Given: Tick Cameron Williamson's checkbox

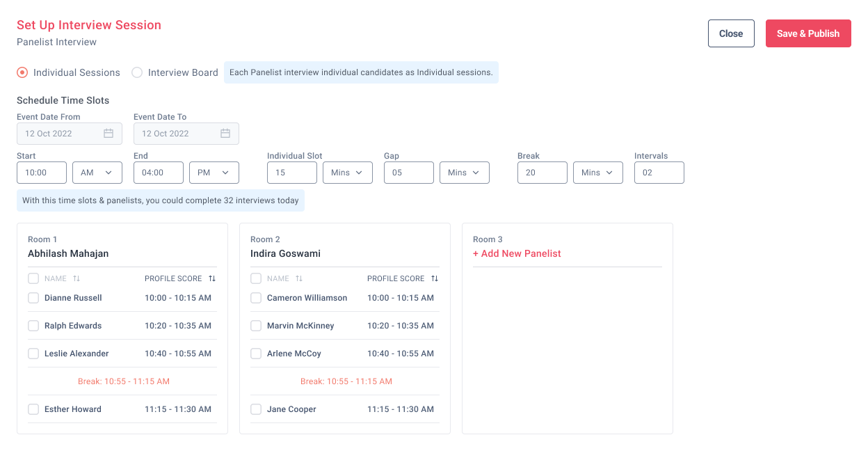Looking at the screenshot, I should click(256, 298).
